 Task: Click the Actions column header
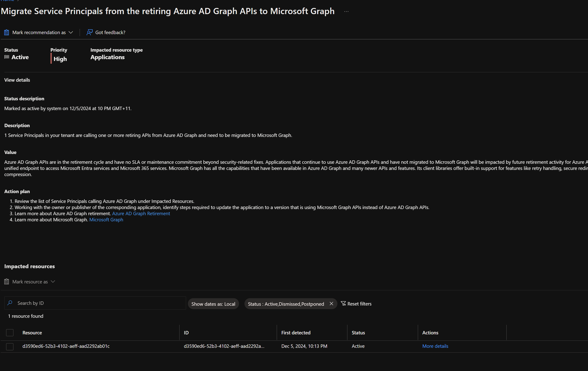point(430,333)
